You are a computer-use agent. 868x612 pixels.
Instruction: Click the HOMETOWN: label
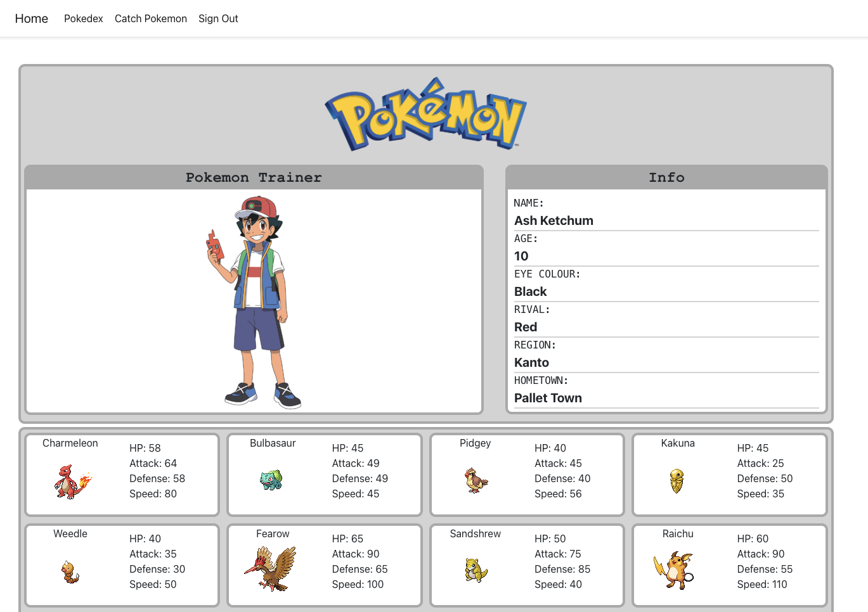541,381
